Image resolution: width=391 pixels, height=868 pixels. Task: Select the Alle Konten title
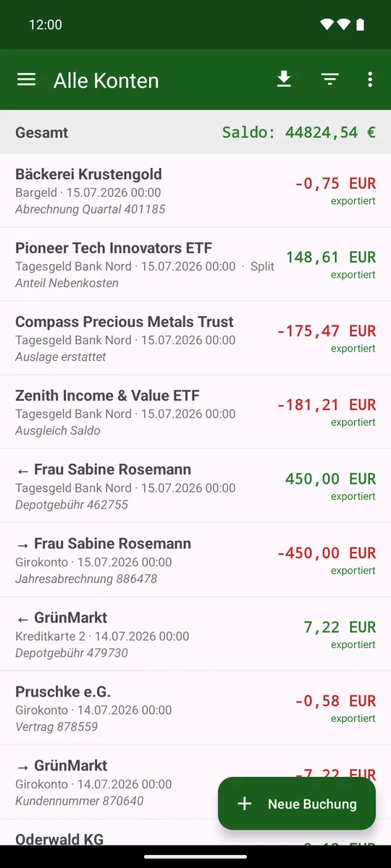point(106,80)
